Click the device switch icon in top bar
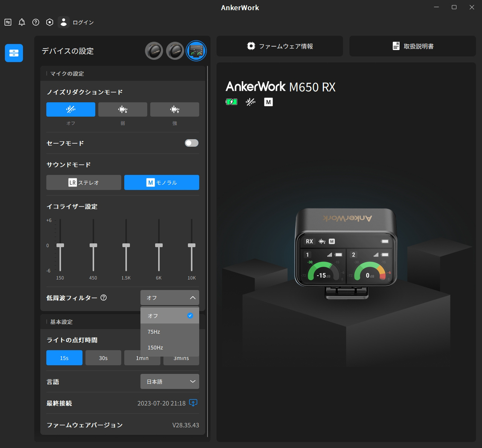The height and width of the screenshot is (448, 482). [x=8, y=22]
